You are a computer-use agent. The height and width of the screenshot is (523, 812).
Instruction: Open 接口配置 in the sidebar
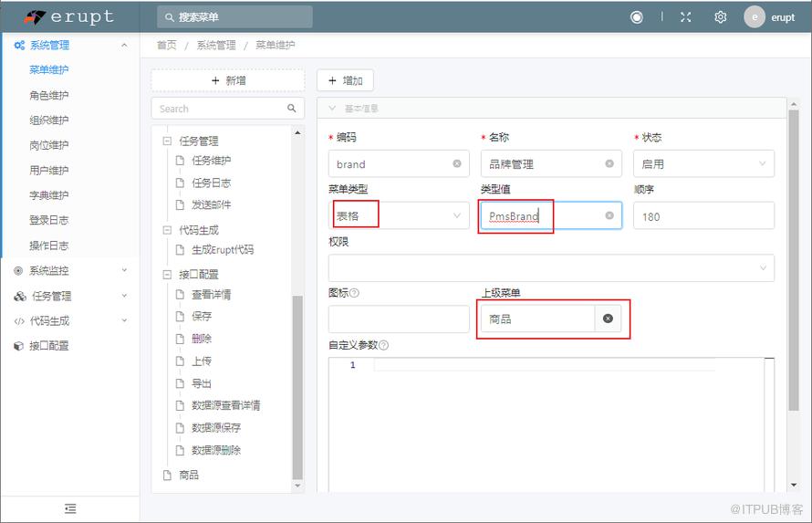pos(48,346)
